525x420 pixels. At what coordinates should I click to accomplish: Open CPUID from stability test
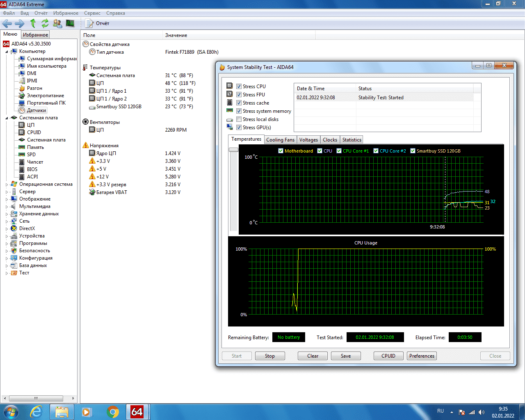coord(388,356)
